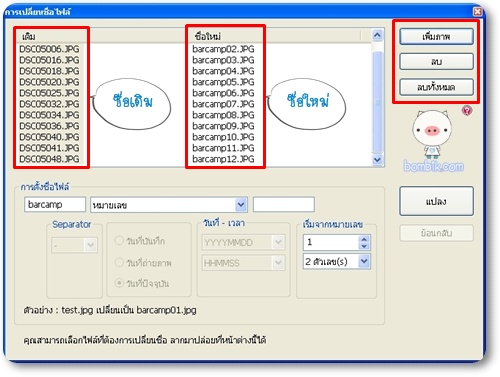
Task: Select the วันที่ถ่ายภาพ radio button
Action: 119,262
